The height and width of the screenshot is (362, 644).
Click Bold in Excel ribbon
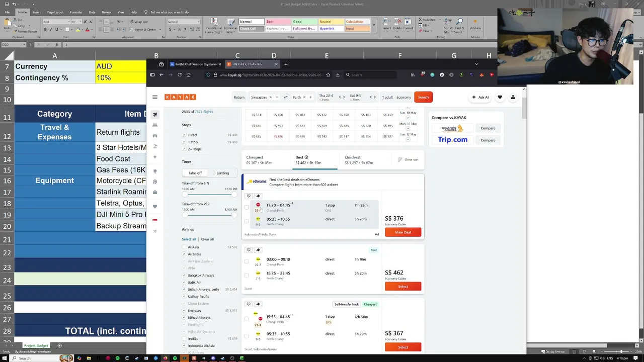45,29
